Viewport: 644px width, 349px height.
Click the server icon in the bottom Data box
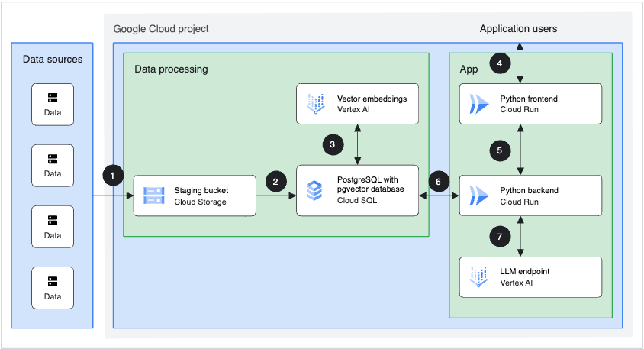click(53, 282)
